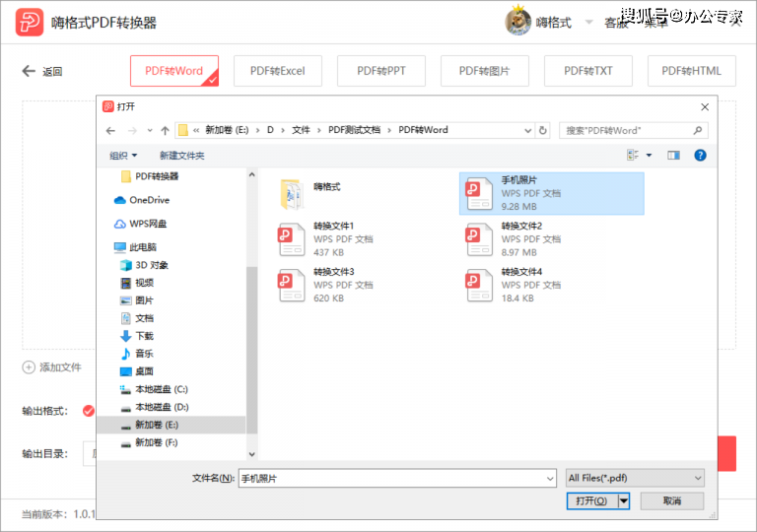Open recent locations dropdown in dialog
The height and width of the screenshot is (532, 757).
click(x=150, y=130)
